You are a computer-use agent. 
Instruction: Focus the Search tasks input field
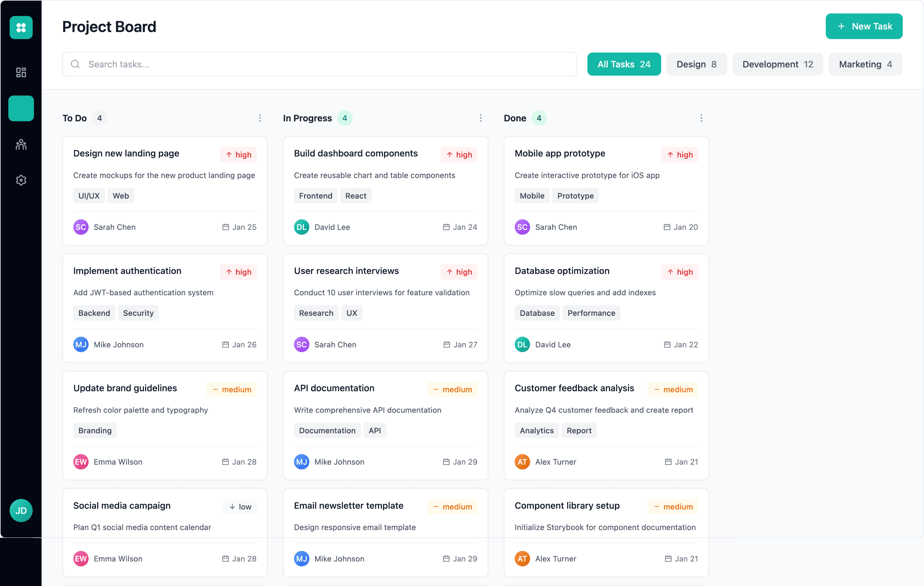326,64
